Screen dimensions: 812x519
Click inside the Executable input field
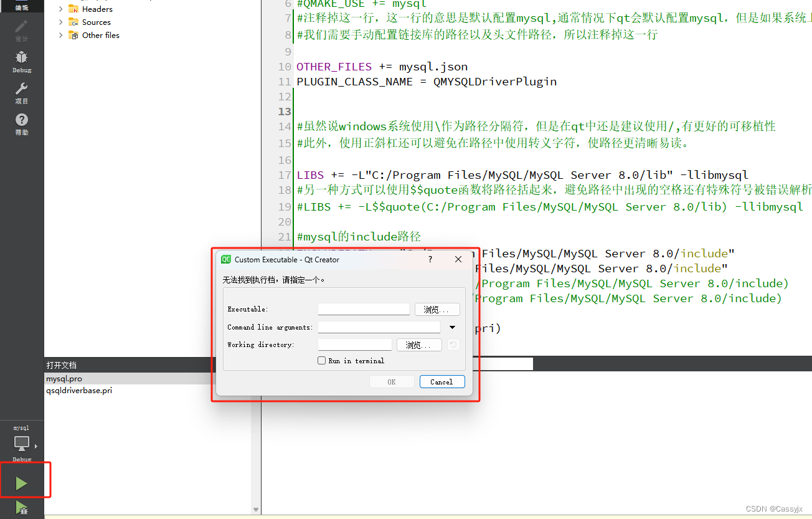point(364,309)
